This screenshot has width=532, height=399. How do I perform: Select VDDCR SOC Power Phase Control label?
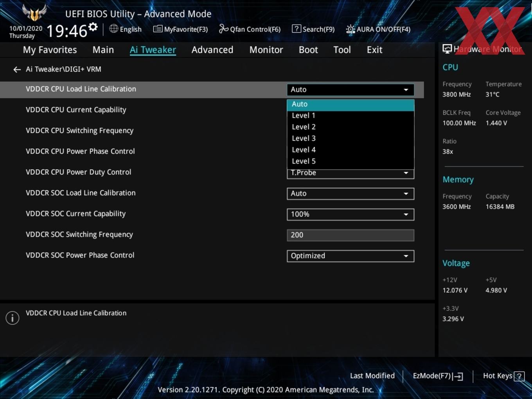pos(80,255)
